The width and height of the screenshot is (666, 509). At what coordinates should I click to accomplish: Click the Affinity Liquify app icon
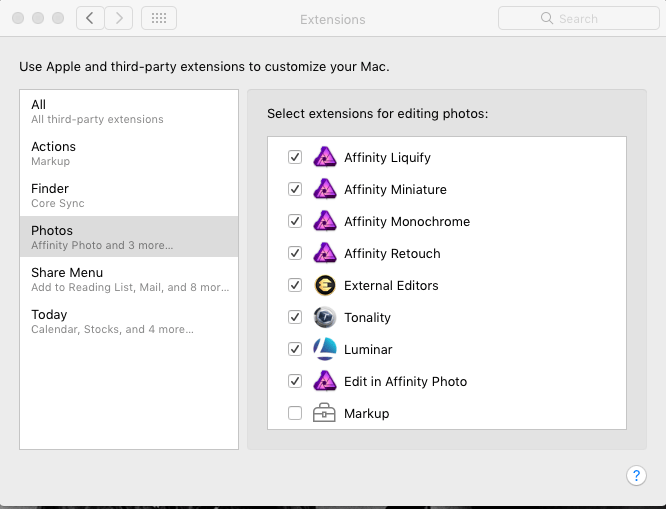click(324, 157)
